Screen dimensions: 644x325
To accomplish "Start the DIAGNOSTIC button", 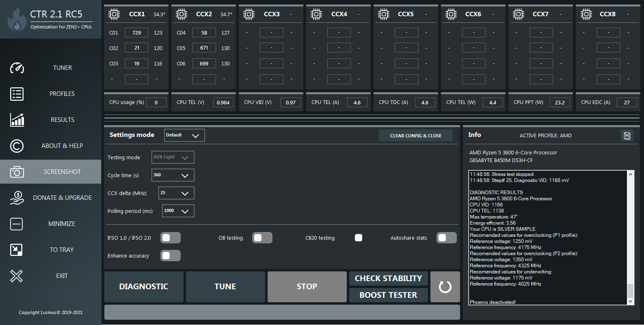I will click(x=144, y=287).
